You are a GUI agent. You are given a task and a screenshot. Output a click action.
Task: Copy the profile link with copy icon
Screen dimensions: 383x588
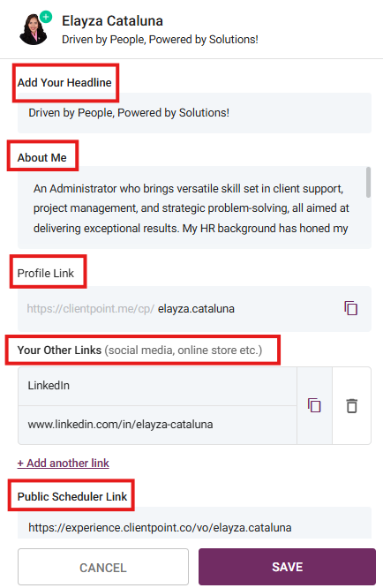350,308
